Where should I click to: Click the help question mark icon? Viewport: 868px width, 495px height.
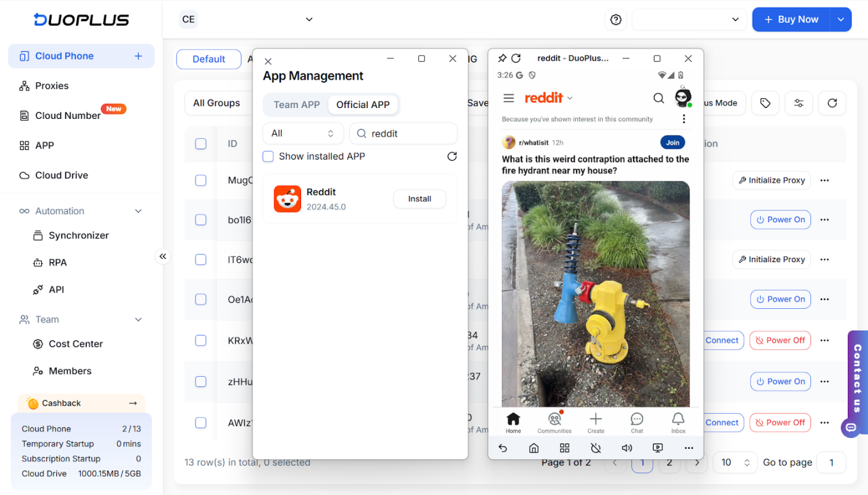click(x=615, y=19)
